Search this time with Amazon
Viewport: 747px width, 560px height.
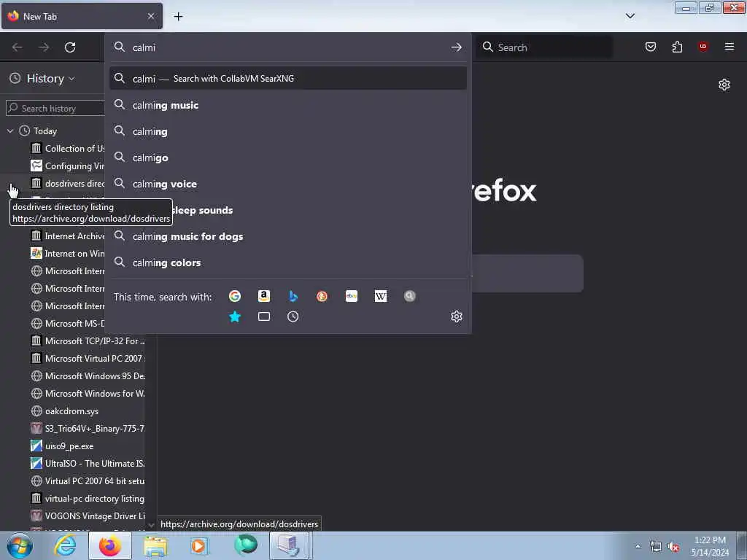[264, 296]
